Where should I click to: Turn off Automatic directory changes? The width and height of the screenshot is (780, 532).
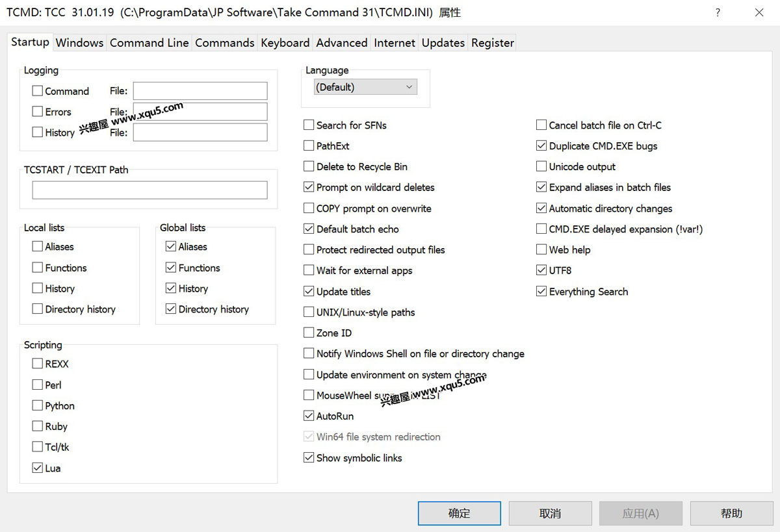pyautogui.click(x=541, y=209)
